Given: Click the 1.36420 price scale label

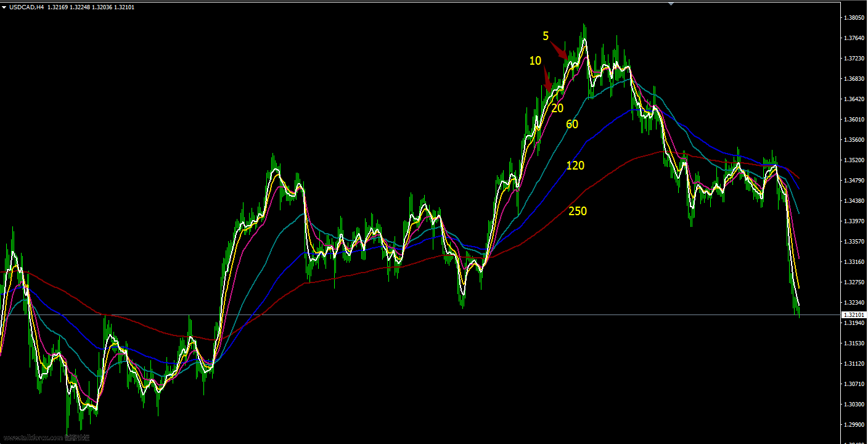Looking at the screenshot, I should coord(854,99).
